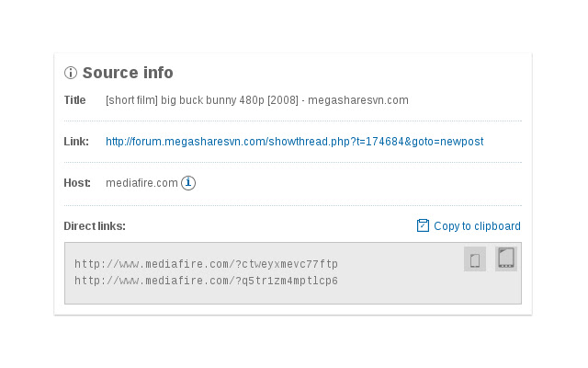Image resolution: width=588 pixels, height=368 pixels.
Task: Click the words big buck bunny in title
Action: tap(196, 100)
